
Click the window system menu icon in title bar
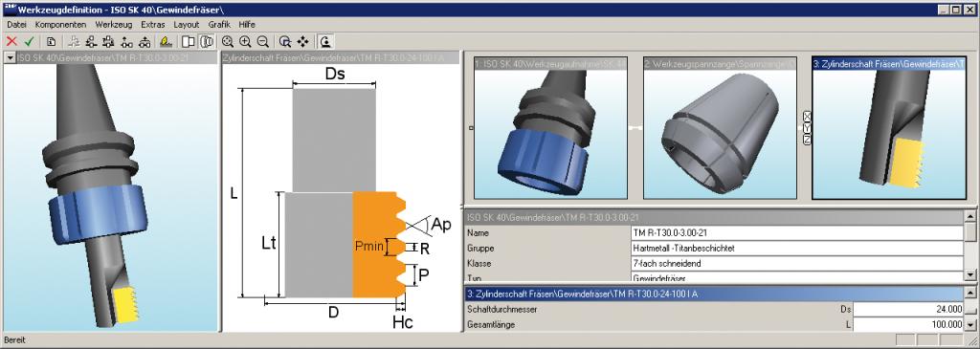click(10, 10)
